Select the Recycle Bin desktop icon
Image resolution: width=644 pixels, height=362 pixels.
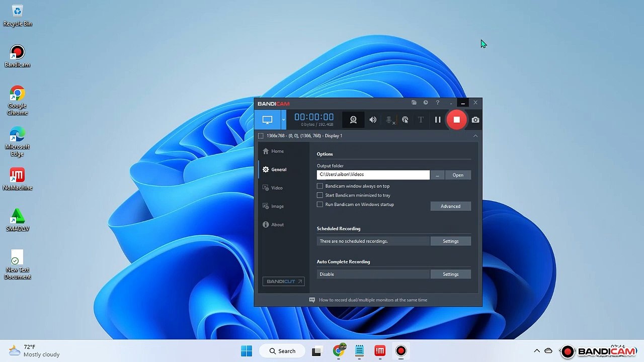(18, 16)
